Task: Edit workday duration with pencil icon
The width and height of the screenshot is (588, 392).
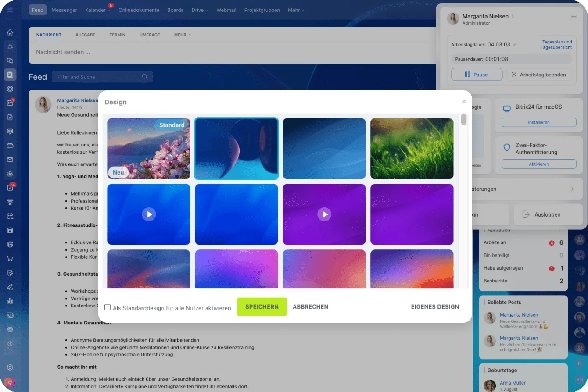Action: coord(515,45)
